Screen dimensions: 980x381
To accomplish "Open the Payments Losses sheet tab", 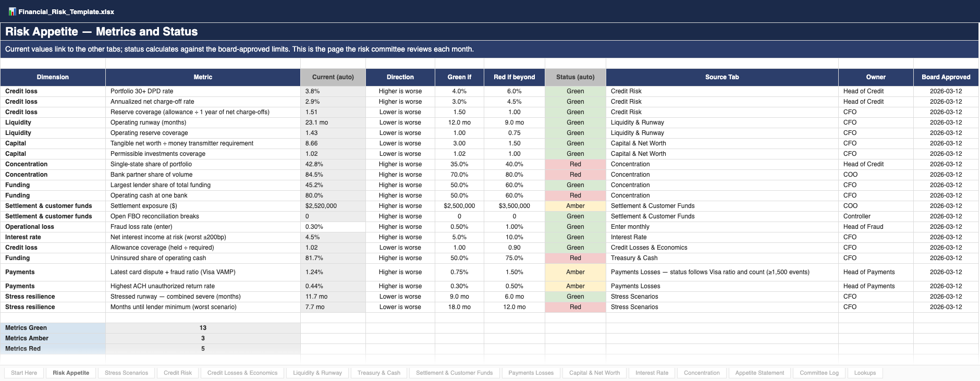I will 531,373.
